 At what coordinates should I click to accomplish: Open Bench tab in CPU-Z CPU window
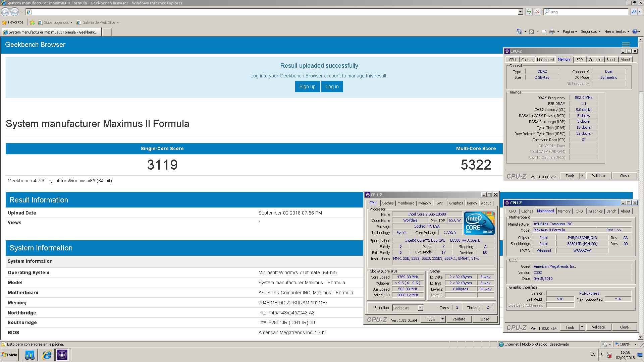[x=472, y=203]
